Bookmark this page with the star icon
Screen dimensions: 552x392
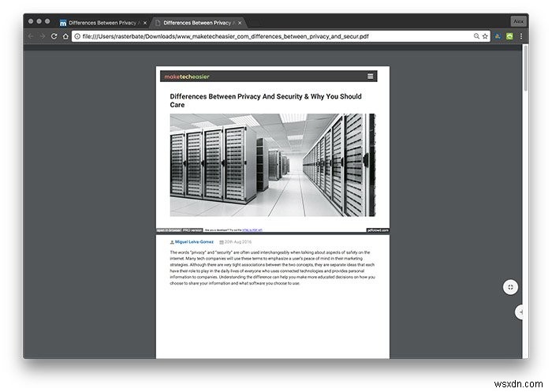coord(485,36)
